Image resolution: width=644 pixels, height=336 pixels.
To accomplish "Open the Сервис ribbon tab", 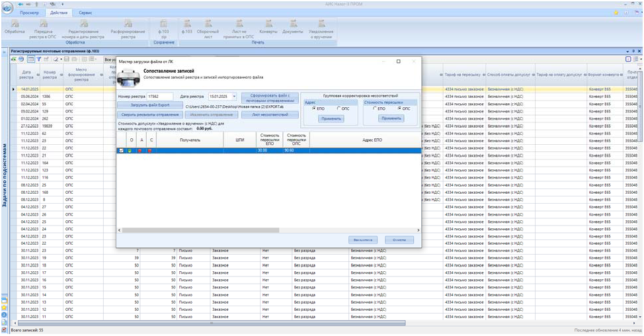I will (85, 13).
